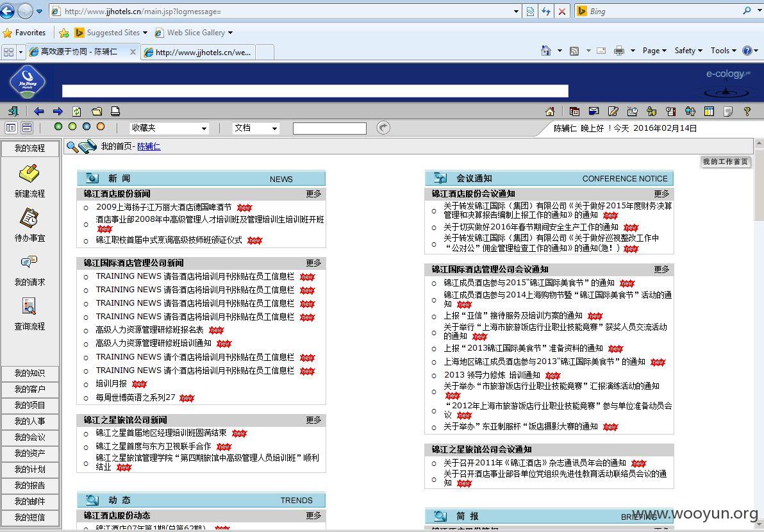Click the logout door icon in the e-cology toolbar
Viewport: 764px width, 532px height.
click(13, 112)
